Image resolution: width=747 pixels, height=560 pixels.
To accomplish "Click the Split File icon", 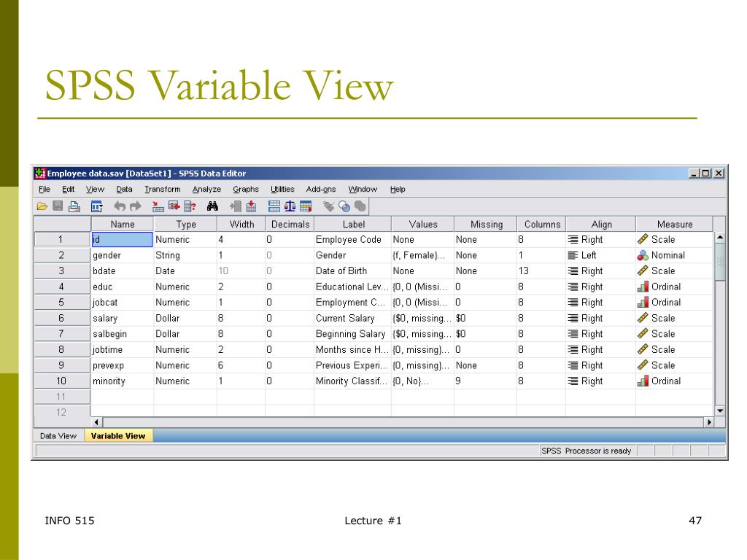I will click(274, 206).
